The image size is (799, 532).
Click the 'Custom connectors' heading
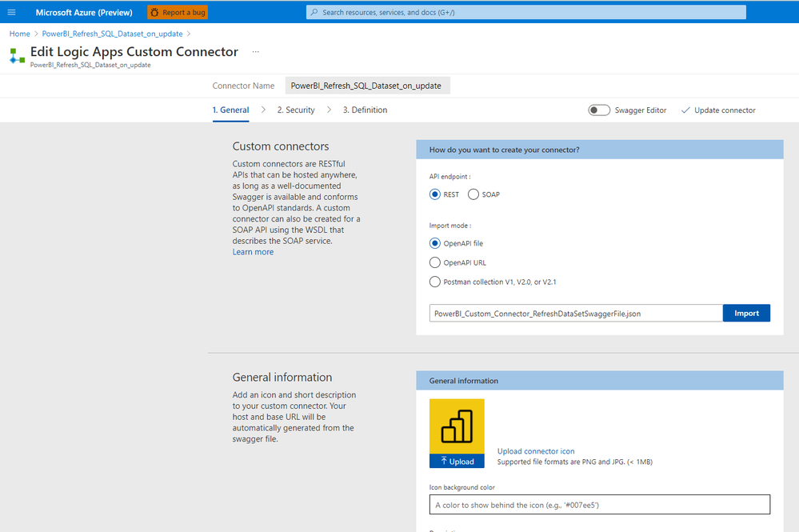click(281, 146)
